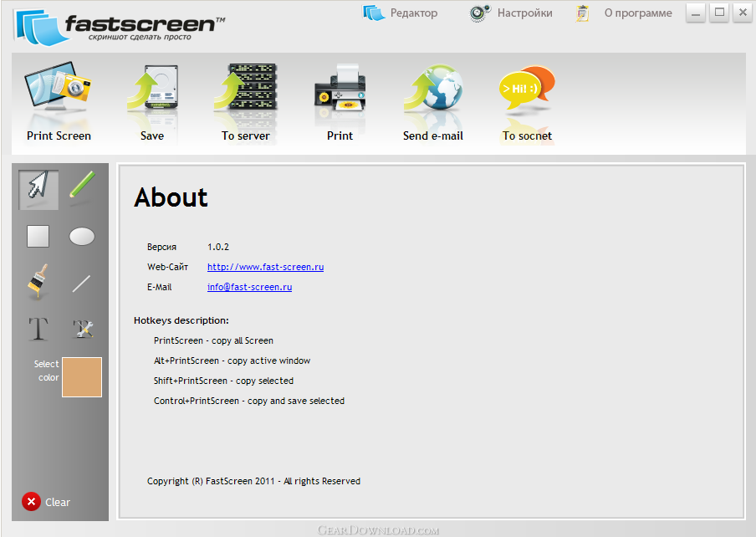Click the fastscreen logo
This screenshot has height=537, width=756.
click(120, 27)
